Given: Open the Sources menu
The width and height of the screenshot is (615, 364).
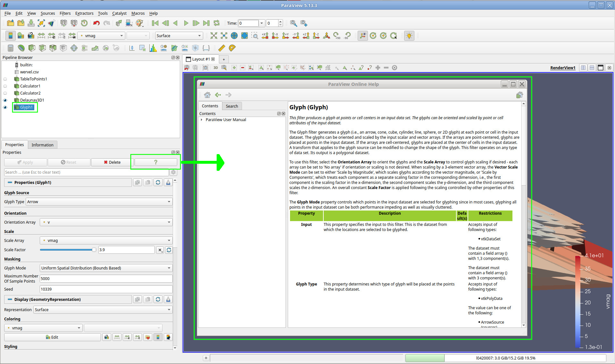Looking at the screenshot, I should coord(48,13).
